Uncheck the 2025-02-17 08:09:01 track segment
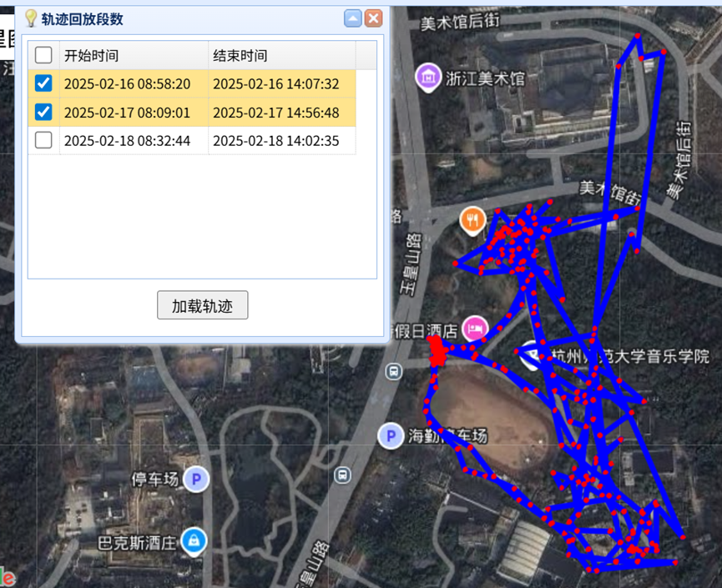The width and height of the screenshot is (722, 588). coord(43,112)
